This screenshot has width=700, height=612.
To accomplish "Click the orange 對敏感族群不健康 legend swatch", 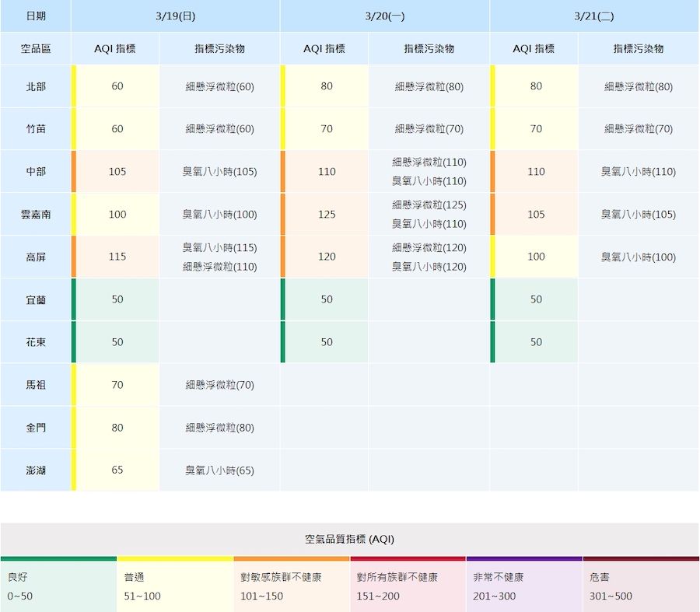I will 292,585.
